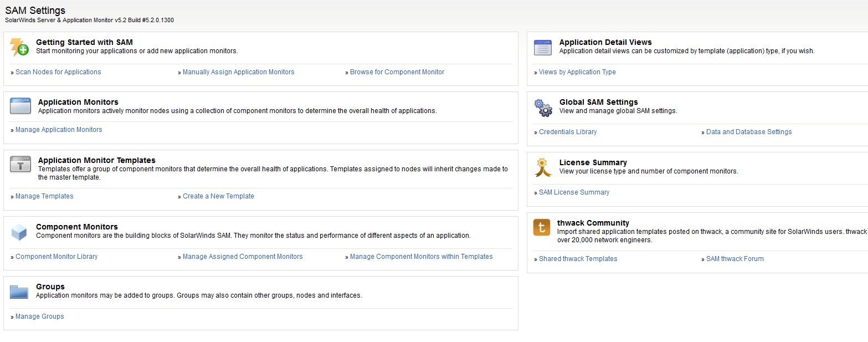This screenshot has height=342, width=868.
Task: Click the Application Monitor Templates heading
Action: pos(97,160)
